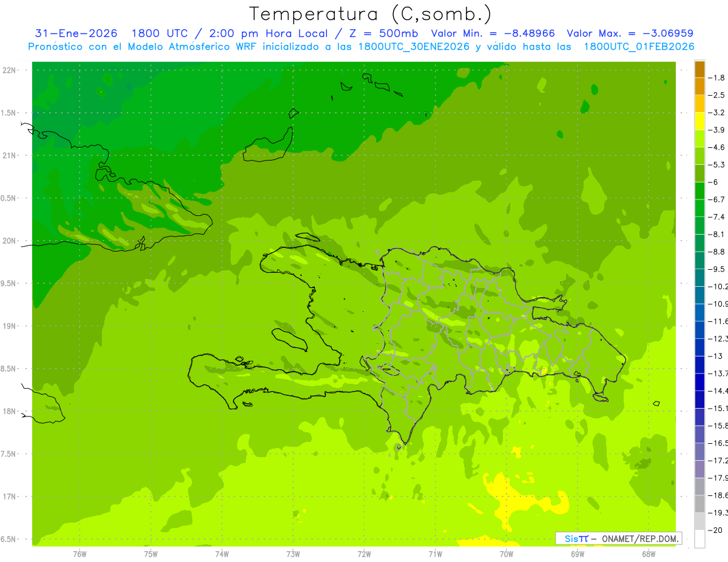Select the date text "31-Ene-2026"
The height and width of the screenshot is (562, 728).
point(76,33)
